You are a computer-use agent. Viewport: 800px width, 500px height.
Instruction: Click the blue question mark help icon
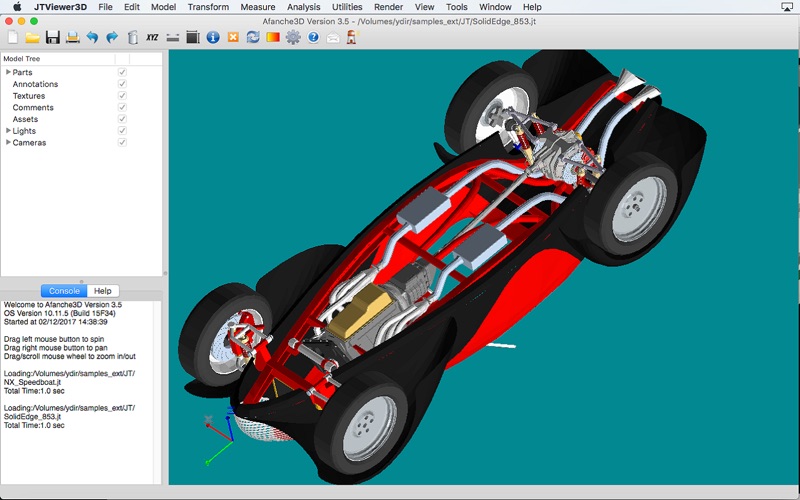pyautogui.click(x=313, y=38)
